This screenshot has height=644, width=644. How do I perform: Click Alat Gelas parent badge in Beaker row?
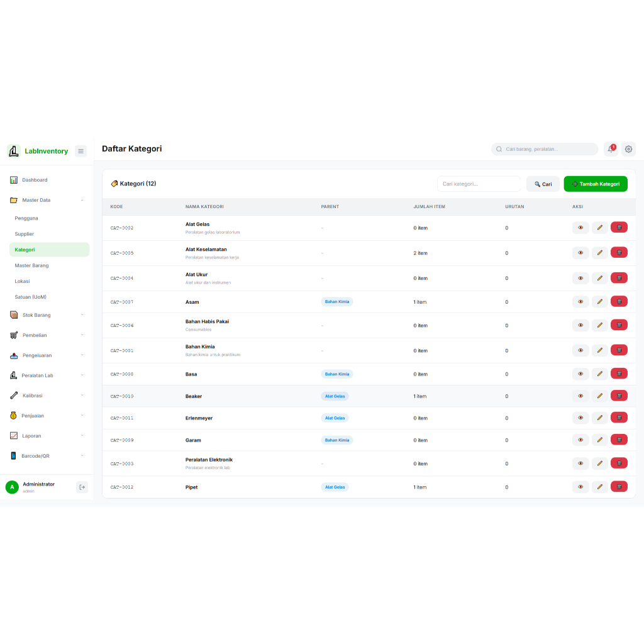tap(335, 396)
